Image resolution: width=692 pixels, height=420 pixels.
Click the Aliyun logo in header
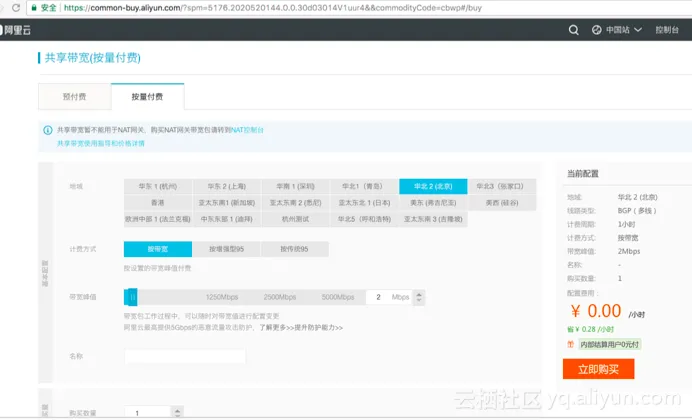pos(15,30)
